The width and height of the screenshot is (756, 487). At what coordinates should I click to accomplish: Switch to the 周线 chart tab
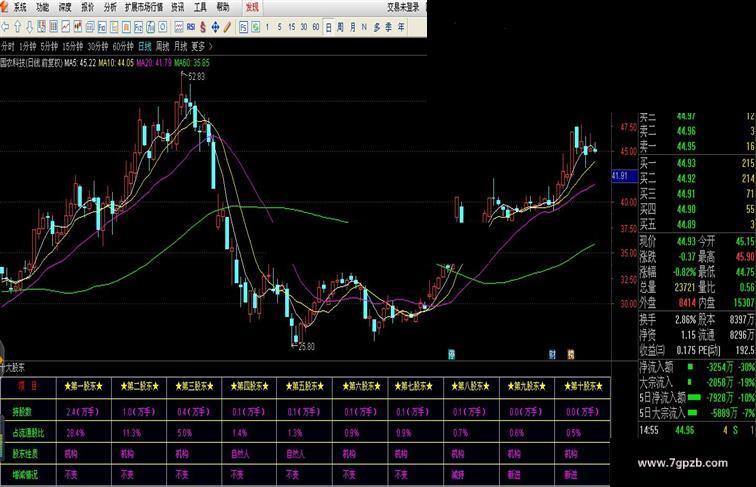point(162,47)
